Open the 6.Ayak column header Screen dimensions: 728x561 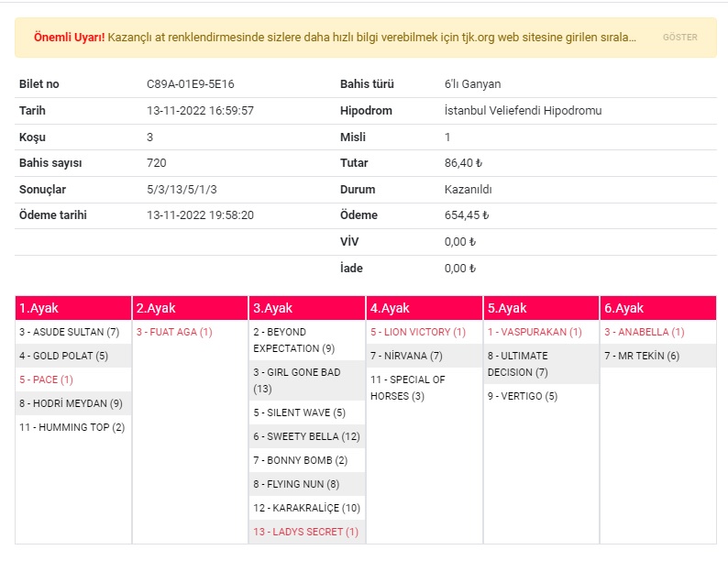pyautogui.click(x=658, y=308)
